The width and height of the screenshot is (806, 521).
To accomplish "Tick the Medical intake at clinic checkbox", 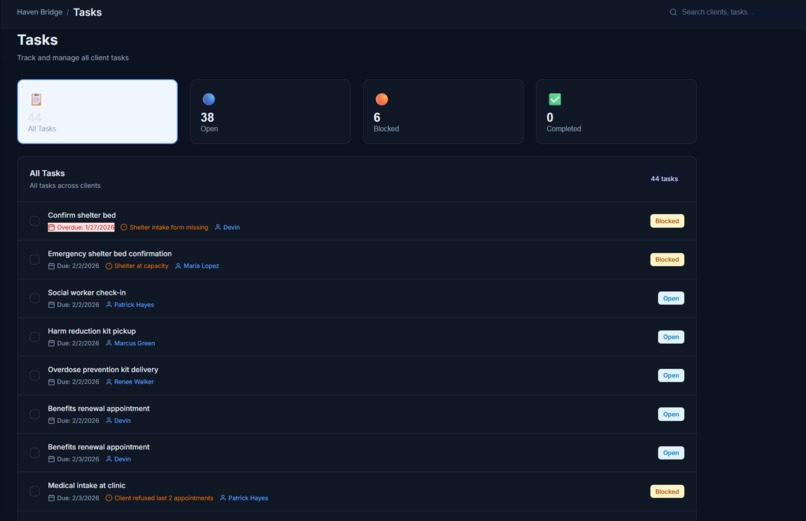I will (34, 491).
